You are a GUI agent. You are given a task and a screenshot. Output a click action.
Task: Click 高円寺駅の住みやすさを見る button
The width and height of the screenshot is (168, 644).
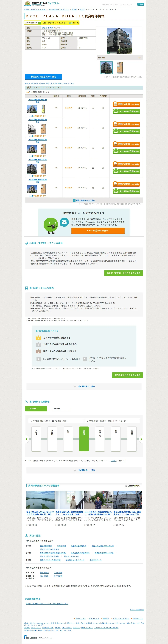tap(127, 375)
